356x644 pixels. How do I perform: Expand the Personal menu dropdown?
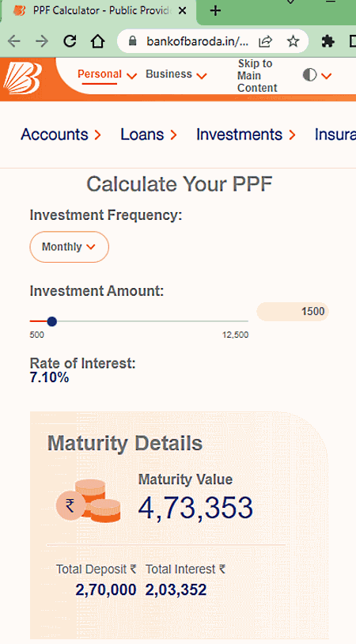tap(107, 74)
